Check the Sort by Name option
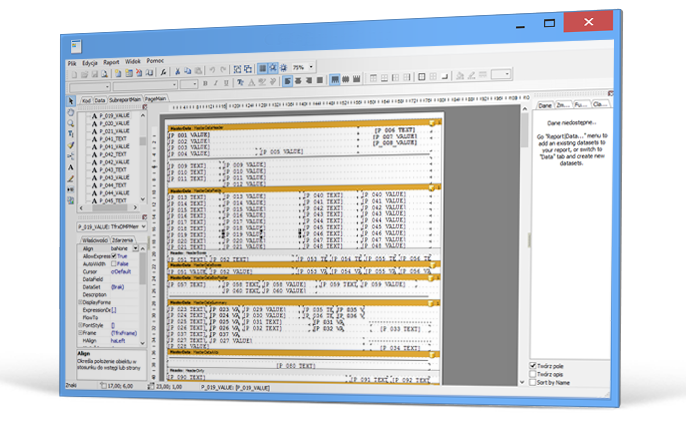 point(533,382)
